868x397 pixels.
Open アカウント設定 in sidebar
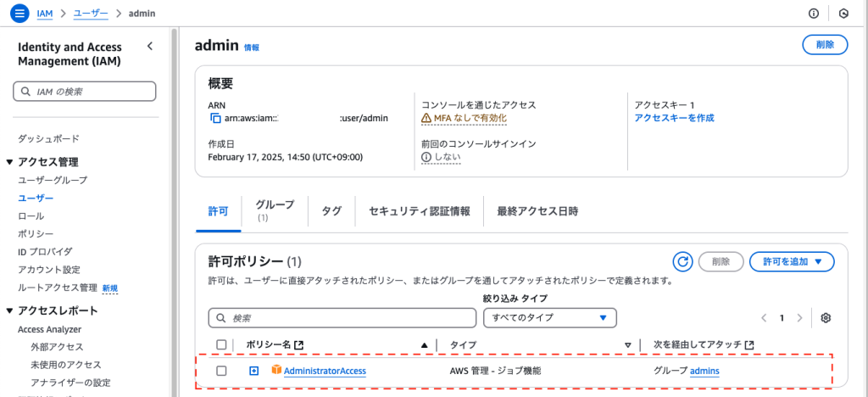[x=48, y=269]
